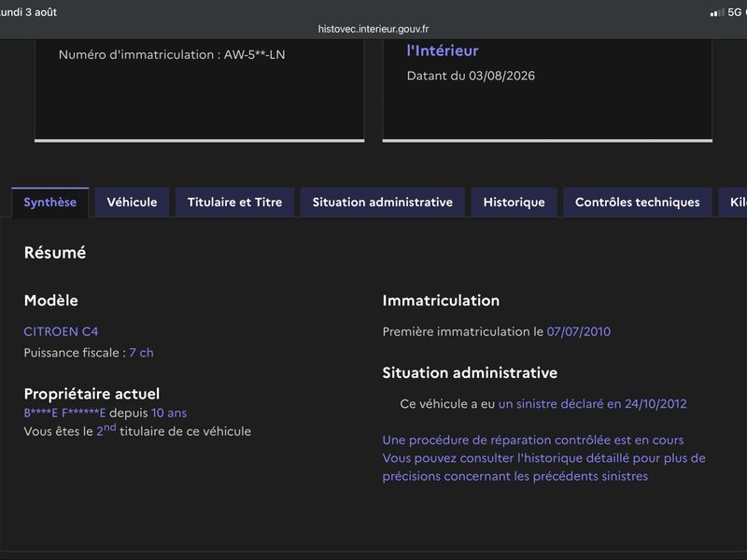Click the 'Vous pouvez consulter l'historique détaillé' text
The image size is (747, 560).
[544, 468]
